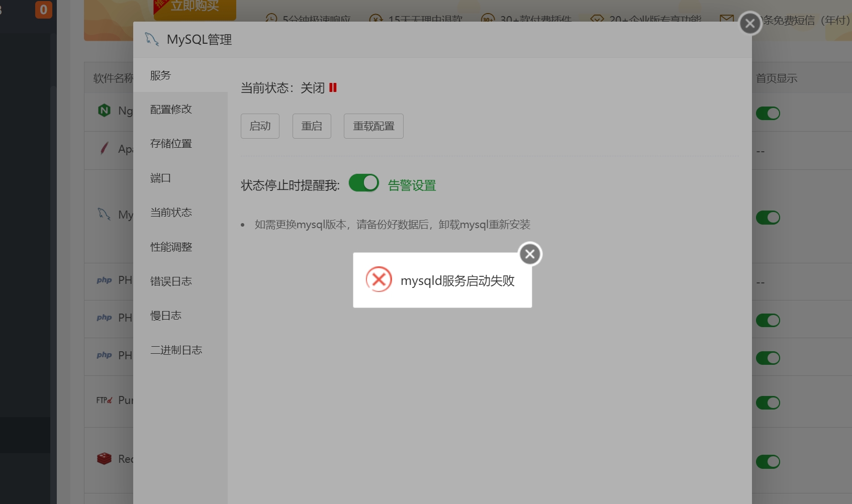Image resolution: width=852 pixels, height=504 pixels.
Task: Open the 性能调整 performance tuning tab
Action: pos(180,247)
